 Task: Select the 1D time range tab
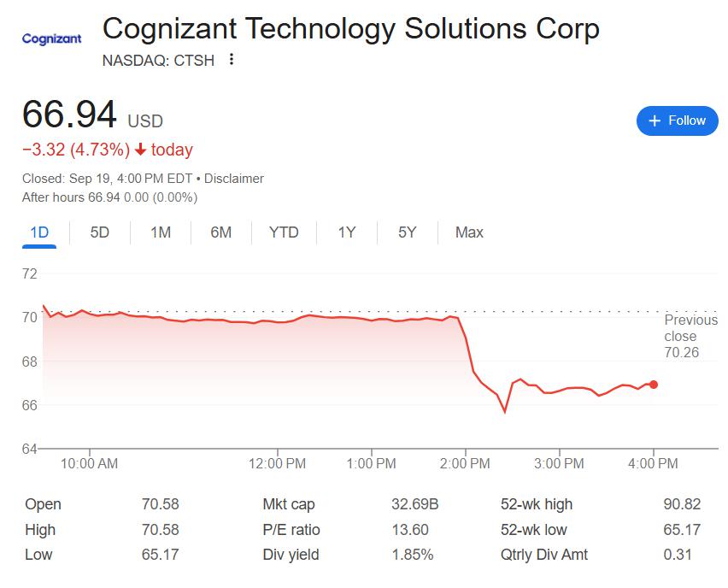point(39,232)
